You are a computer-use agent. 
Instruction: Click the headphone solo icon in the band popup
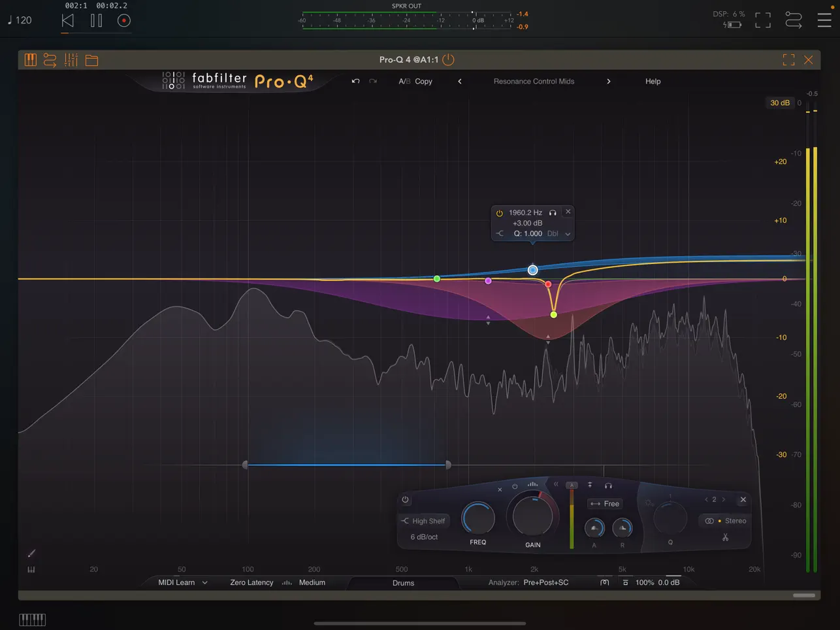[553, 212]
